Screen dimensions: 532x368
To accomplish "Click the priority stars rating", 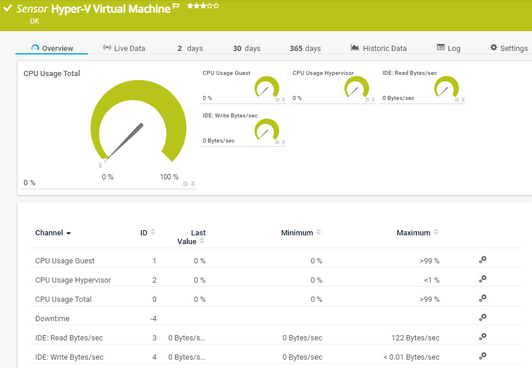I will 203,6.
